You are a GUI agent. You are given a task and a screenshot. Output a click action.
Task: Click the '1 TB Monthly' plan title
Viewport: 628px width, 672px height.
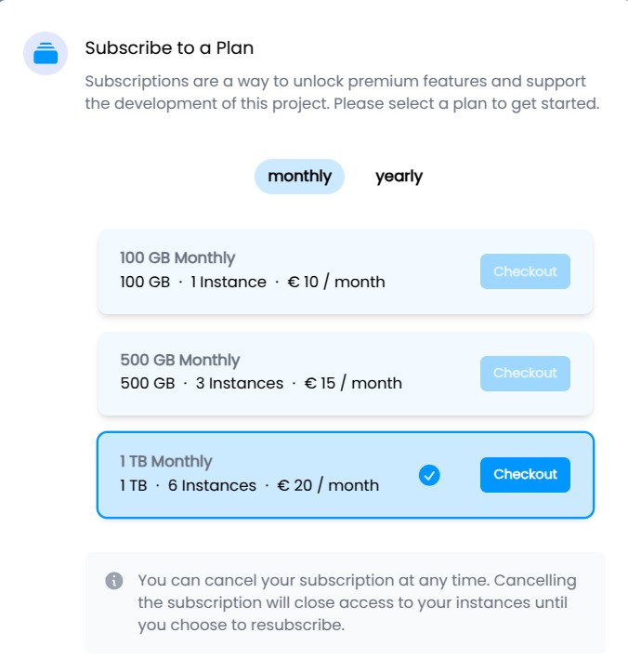[x=166, y=461]
